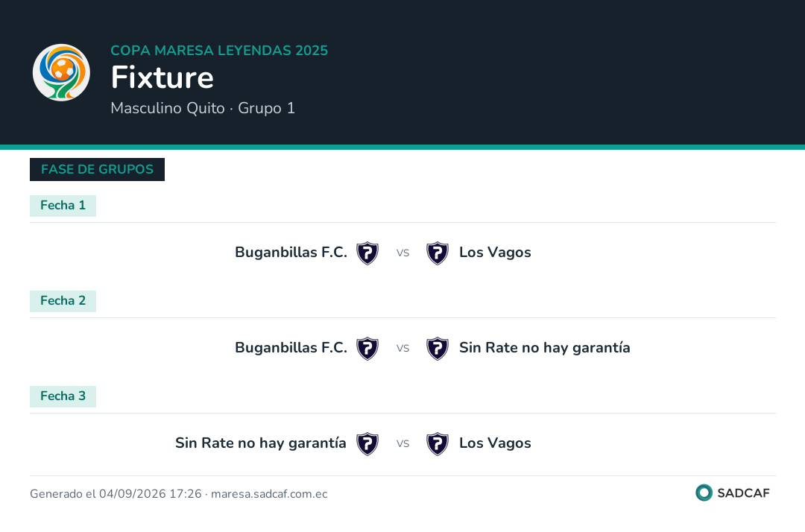The width and height of the screenshot is (805, 532).
Task: Select the Fecha 2 label
Action: point(63,301)
